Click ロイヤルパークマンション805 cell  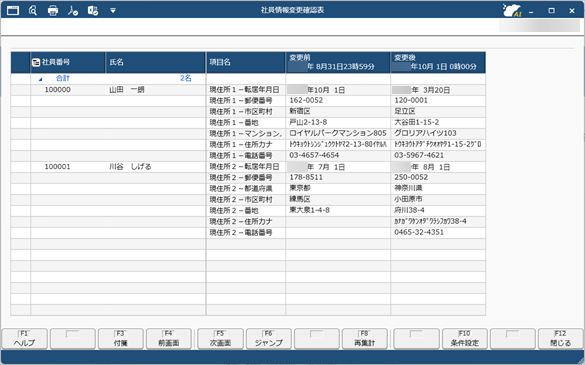pyautogui.click(x=338, y=133)
